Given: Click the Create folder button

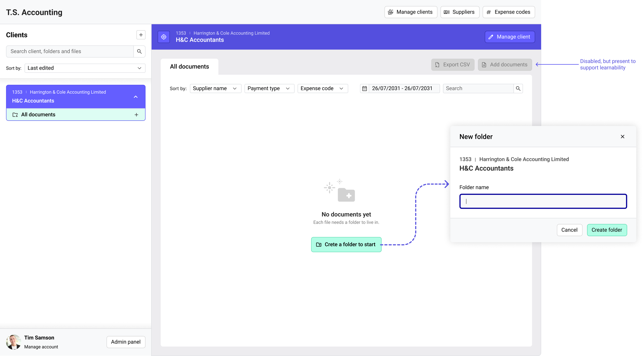Looking at the screenshot, I should pos(607,230).
